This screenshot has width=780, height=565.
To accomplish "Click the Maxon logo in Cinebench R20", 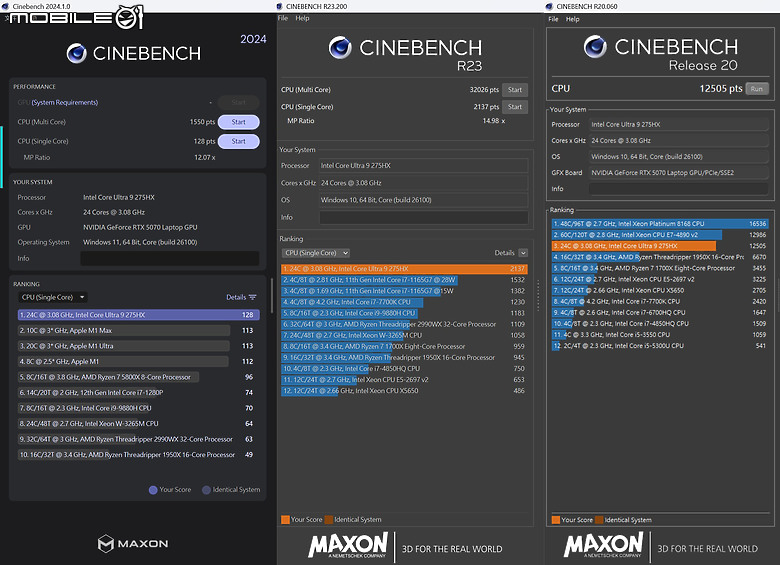I will 603,545.
